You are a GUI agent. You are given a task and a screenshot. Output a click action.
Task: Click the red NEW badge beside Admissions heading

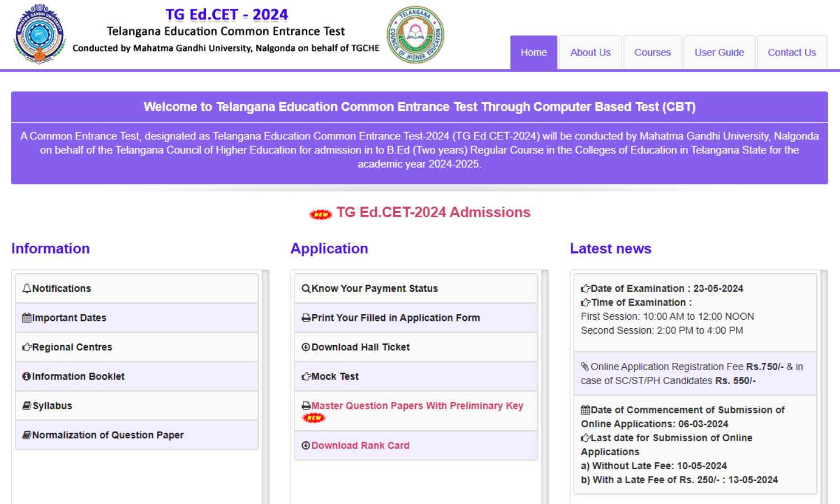click(x=321, y=214)
